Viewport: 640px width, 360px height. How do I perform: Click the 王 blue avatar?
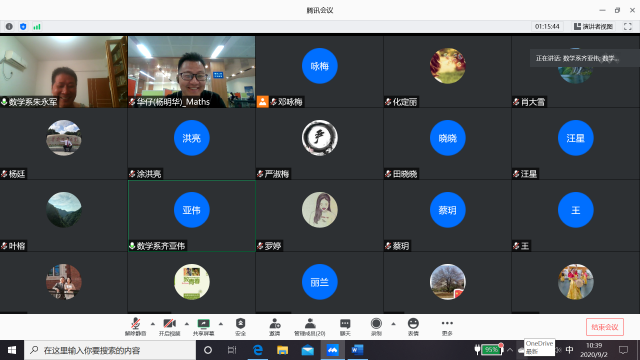pyautogui.click(x=576, y=210)
